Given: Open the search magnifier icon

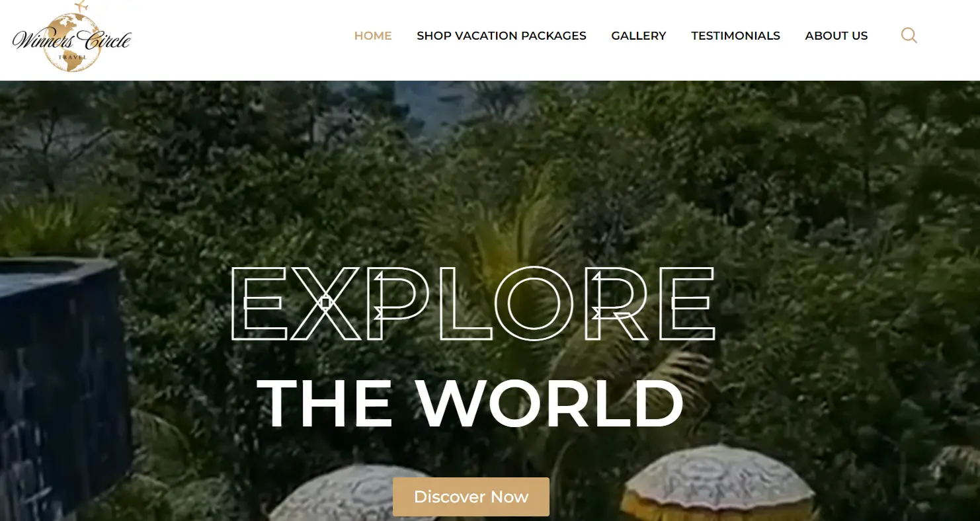Looking at the screenshot, I should tap(909, 36).
